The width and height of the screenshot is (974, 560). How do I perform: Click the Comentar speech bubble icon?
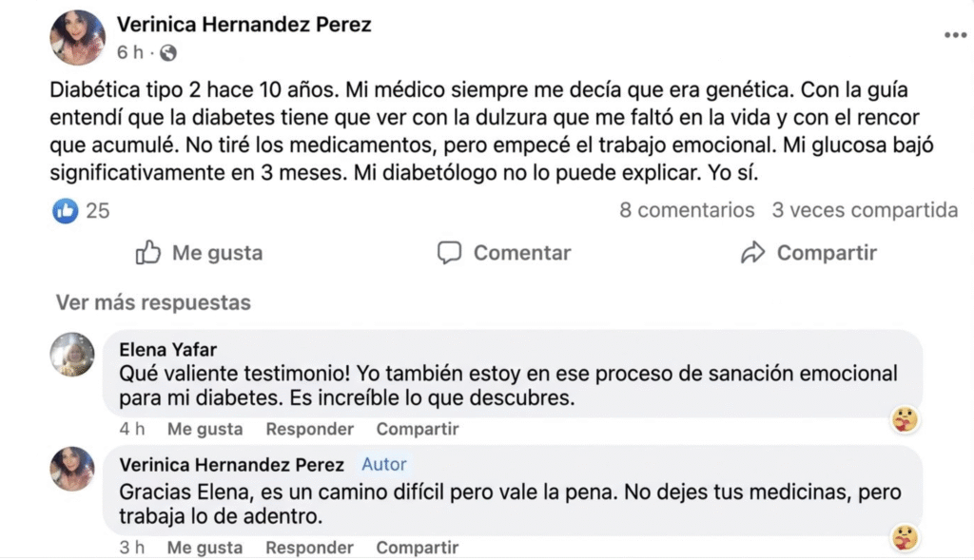point(449,253)
